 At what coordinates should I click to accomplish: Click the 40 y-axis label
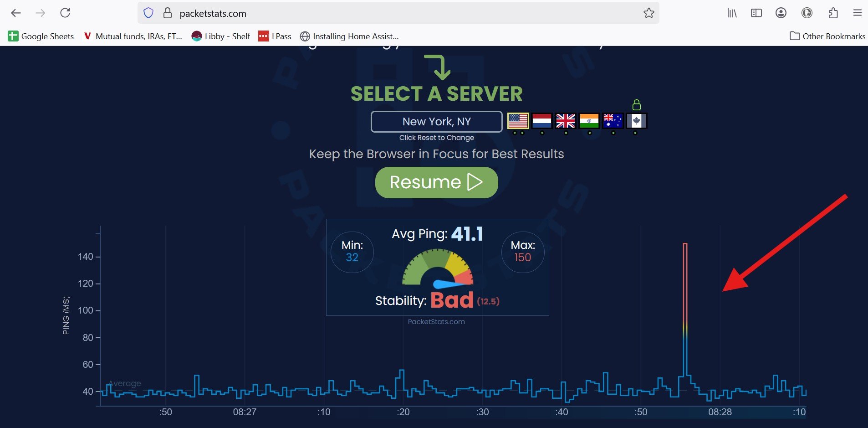[x=88, y=392]
